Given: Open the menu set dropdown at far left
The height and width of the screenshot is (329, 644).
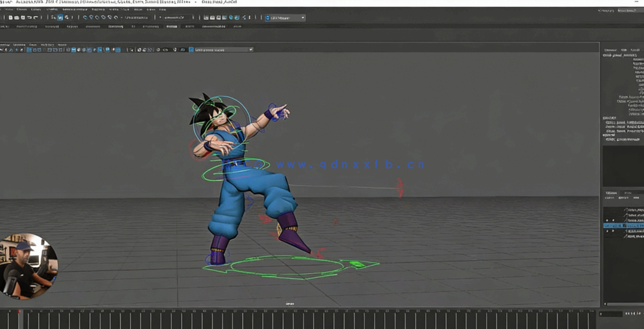Looking at the screenshot, I should (x=2, y=17).
